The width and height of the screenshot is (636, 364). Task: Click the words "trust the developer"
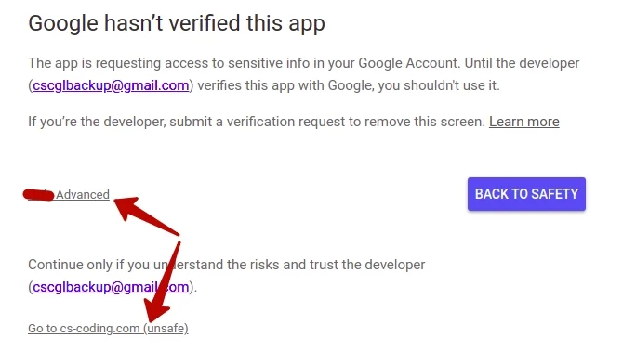(x=367, y=265)
